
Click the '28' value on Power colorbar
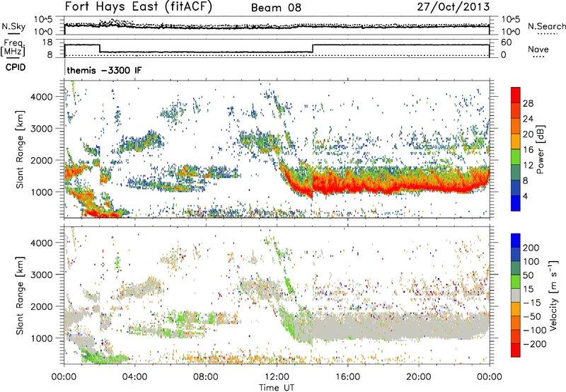528,103
